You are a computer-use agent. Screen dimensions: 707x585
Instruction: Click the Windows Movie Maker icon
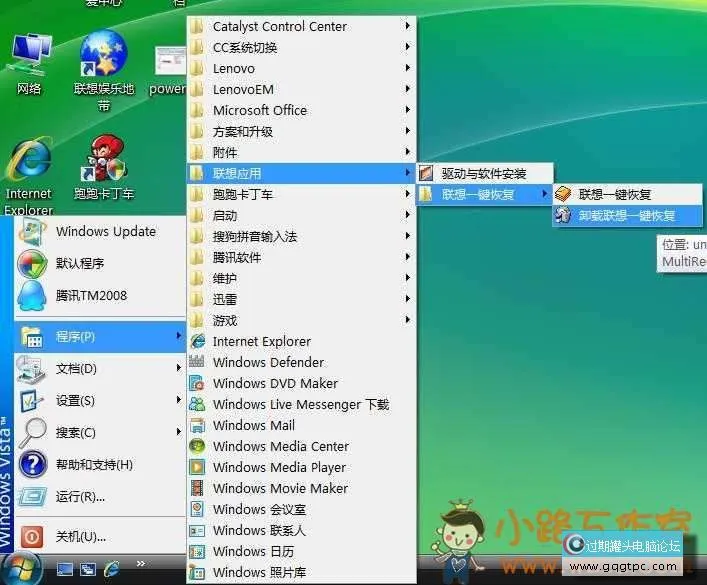[x=197, y=488]
